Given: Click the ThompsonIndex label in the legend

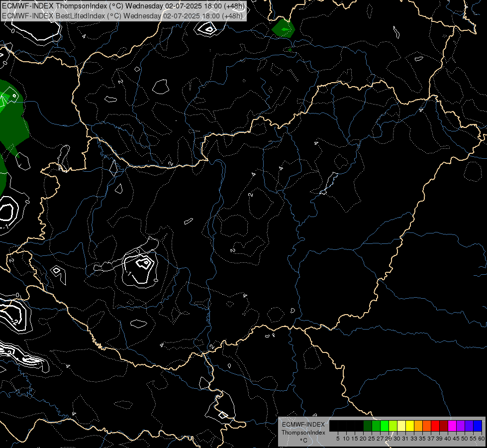Looking at the screenshot, I should tap(303, 433).
